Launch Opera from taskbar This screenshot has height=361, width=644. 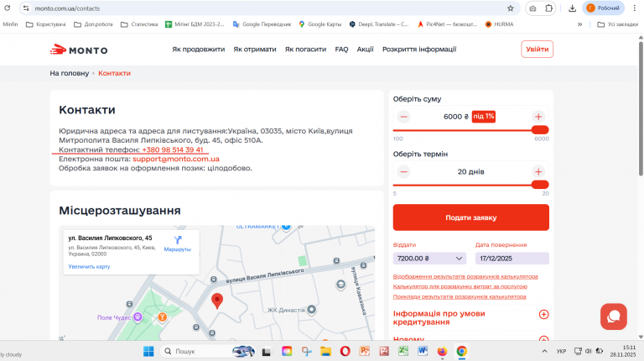click(x=345, y=351)
